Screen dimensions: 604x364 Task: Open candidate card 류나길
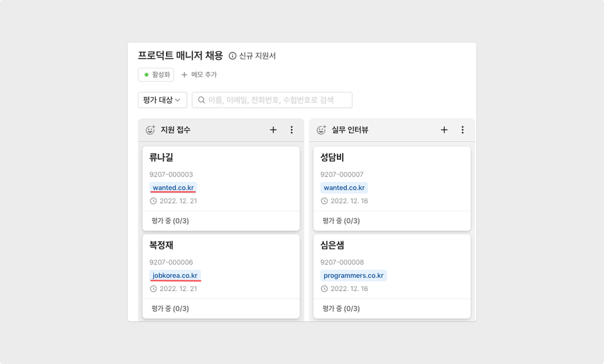(x=221, y=189)
